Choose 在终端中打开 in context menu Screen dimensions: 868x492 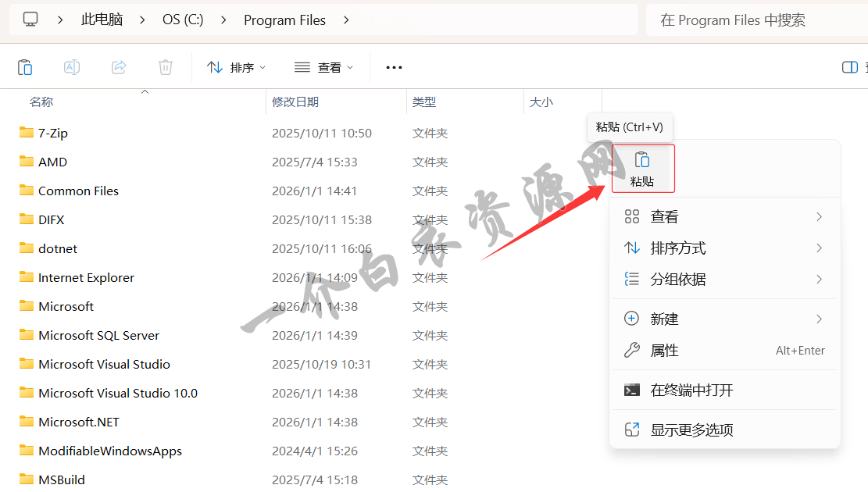(691, 390)
